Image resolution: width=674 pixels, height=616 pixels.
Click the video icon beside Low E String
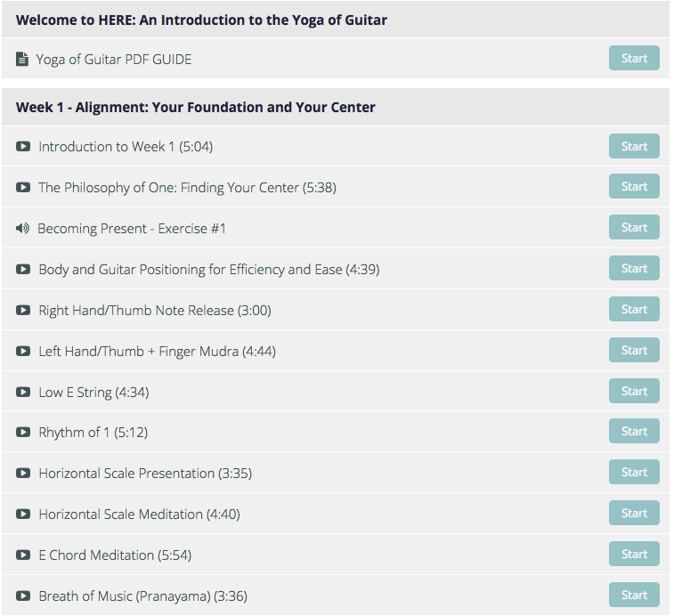point(23,392)
